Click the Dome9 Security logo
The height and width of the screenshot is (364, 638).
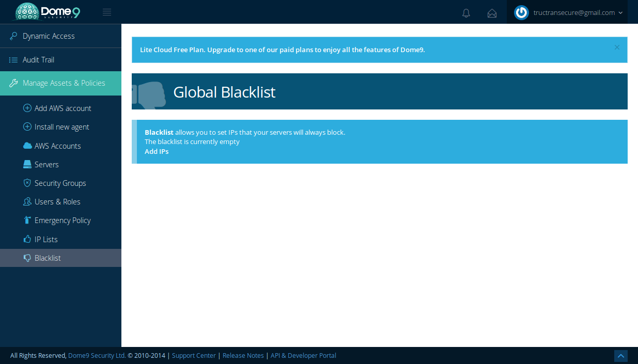[x=48, y=12]
